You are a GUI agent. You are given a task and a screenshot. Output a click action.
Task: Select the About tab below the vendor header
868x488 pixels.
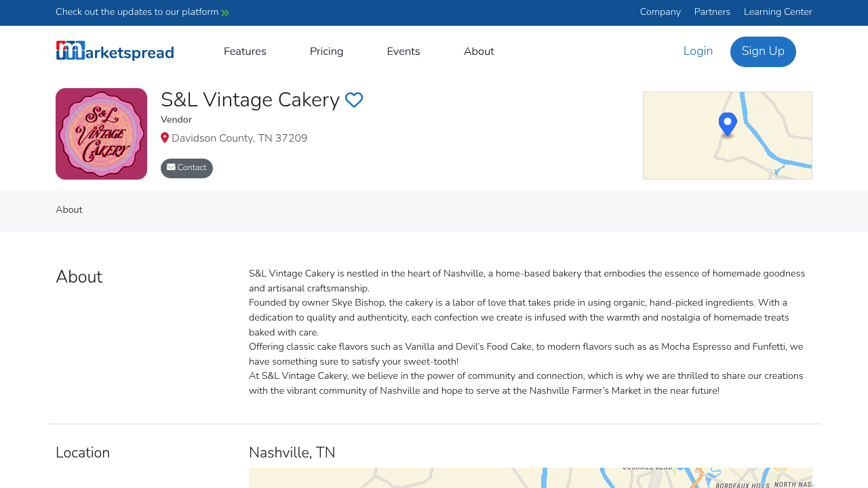coord(68,209)
